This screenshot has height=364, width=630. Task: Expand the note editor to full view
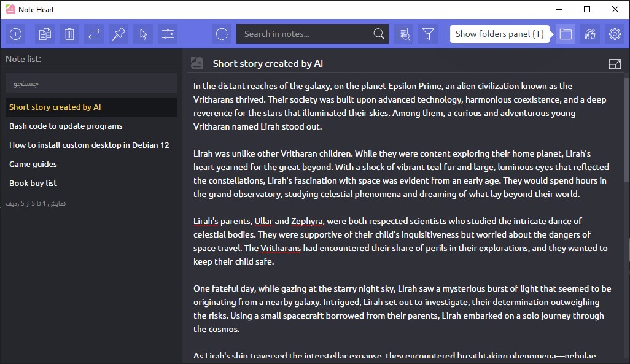[x=614, y=64]
